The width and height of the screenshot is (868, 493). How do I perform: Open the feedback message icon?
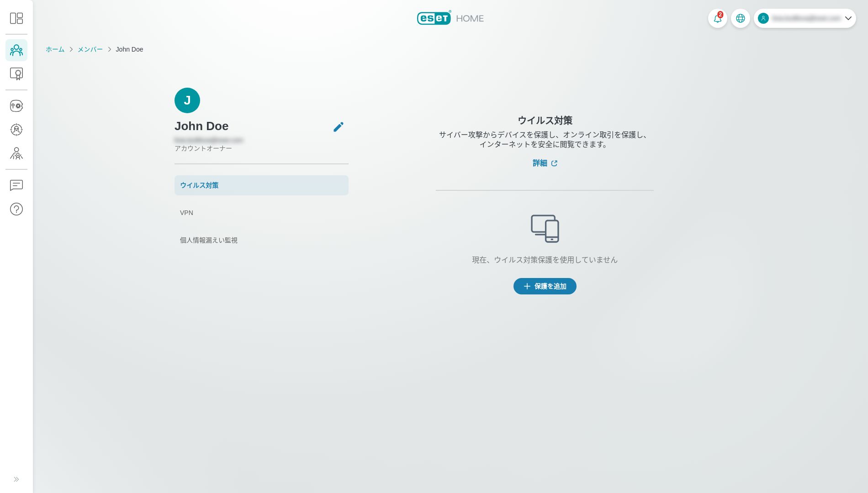pos(16,185)
